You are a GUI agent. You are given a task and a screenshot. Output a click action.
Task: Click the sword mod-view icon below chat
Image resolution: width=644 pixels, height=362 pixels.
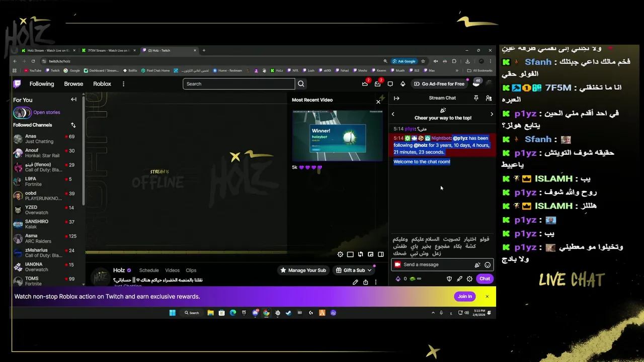tap(459, 279)
